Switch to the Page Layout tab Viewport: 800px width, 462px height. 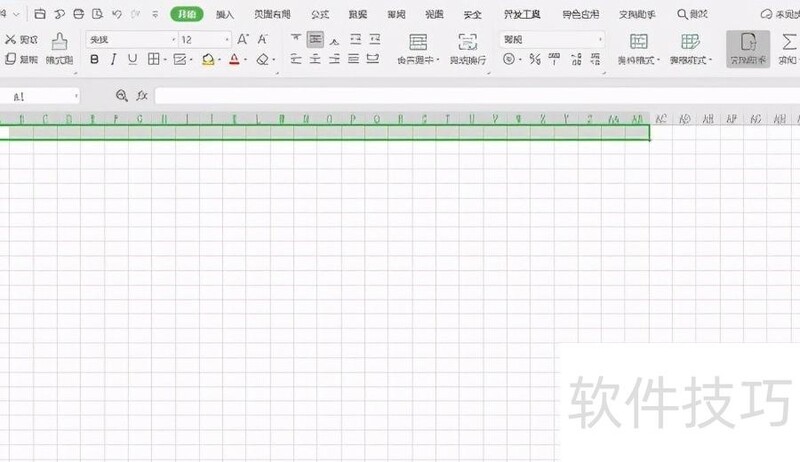[x=272, y=14]
